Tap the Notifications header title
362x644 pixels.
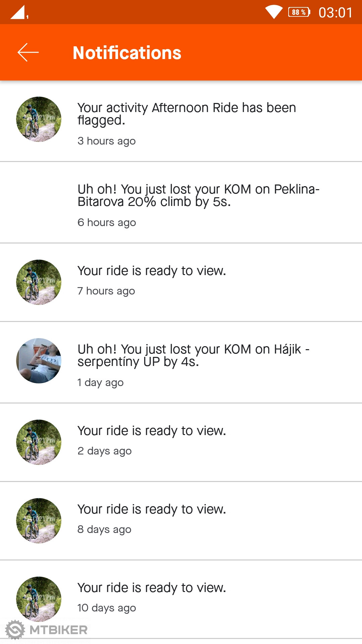click(127, 53)
